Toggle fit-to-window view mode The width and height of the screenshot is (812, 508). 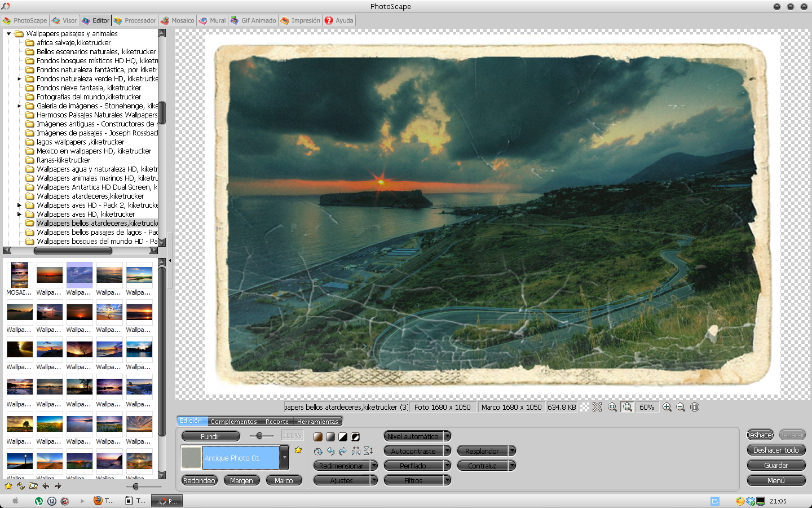pyautogui.click(x=627, y=407)
